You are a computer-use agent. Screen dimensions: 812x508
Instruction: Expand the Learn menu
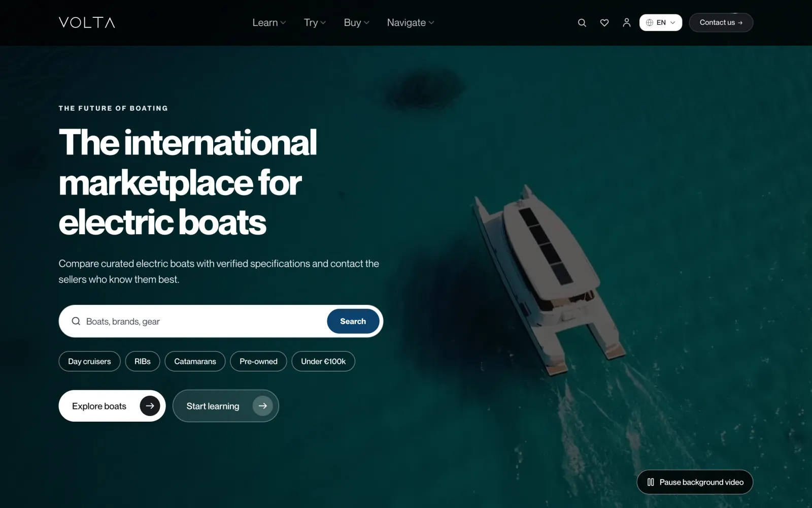click(x=269, y=23)
